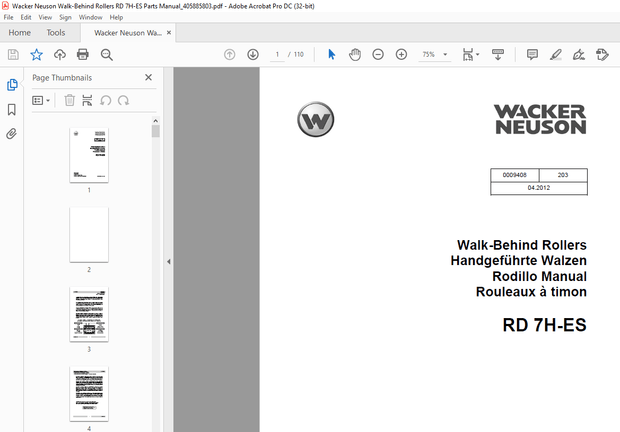Image resolution: width=620 pixels, height=432 pixels.
Task: Click the Save file icon
Action: [13, 55]
